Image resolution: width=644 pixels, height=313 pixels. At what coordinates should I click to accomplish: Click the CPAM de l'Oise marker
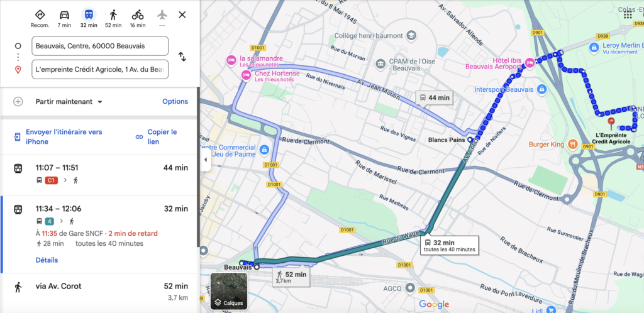point(380,63)
